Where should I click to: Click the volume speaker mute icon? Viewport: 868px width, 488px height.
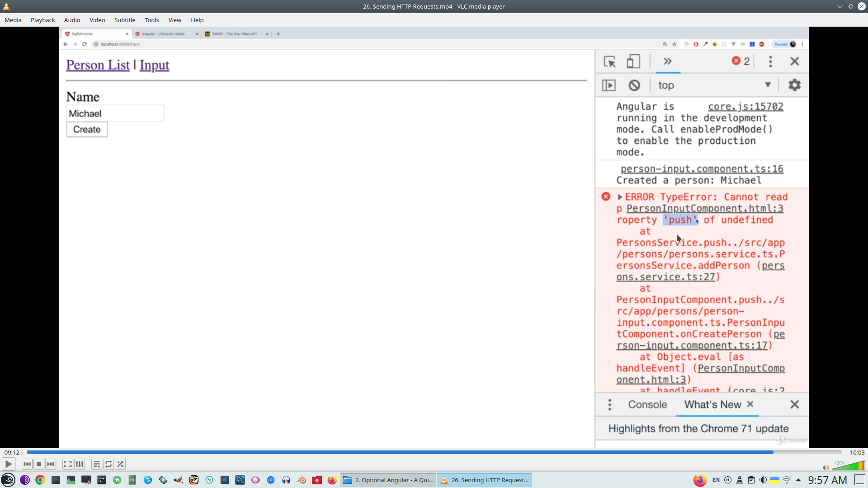[x=826, y=468]
